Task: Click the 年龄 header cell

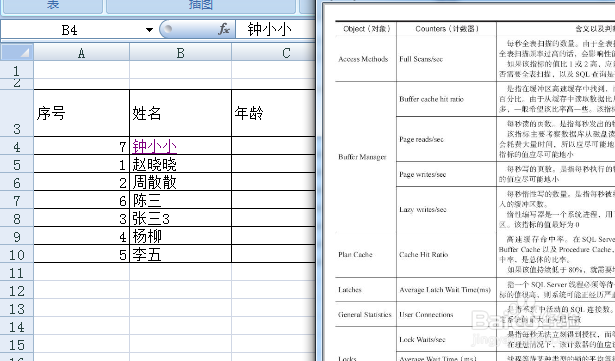Action: pos(274,113)
